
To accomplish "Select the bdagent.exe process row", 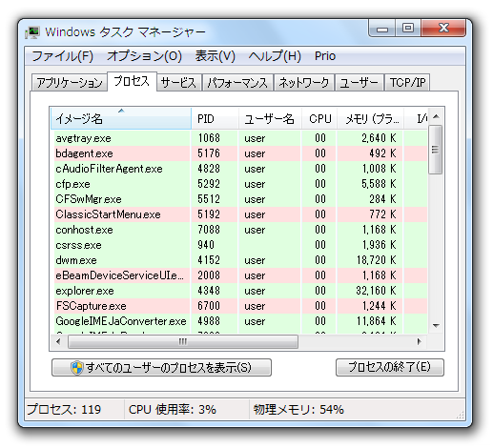I will click(x=240, y=153).
